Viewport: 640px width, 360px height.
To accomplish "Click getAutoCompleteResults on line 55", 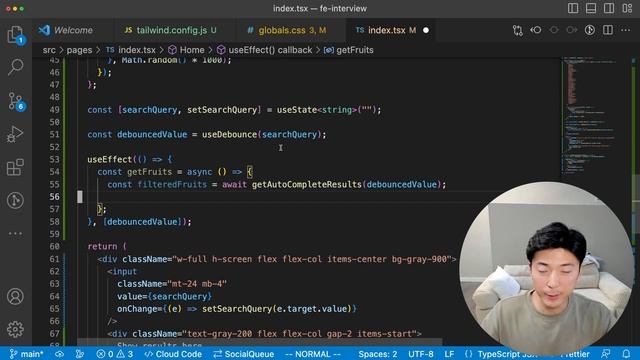I will (307, 184).
